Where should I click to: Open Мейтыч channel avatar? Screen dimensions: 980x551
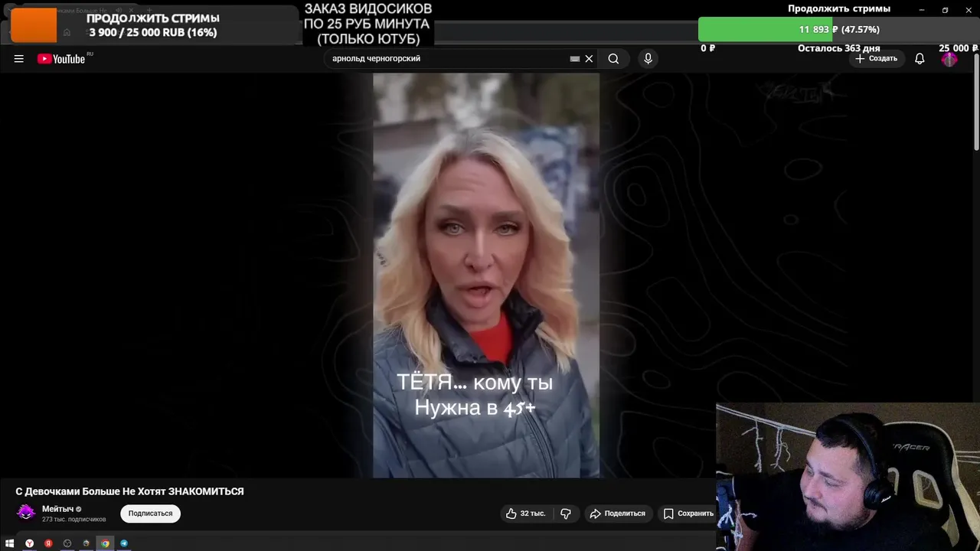click(26, 513)
